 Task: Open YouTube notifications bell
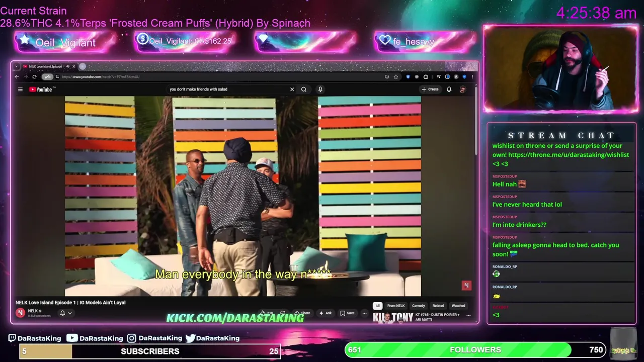point(449,89)
